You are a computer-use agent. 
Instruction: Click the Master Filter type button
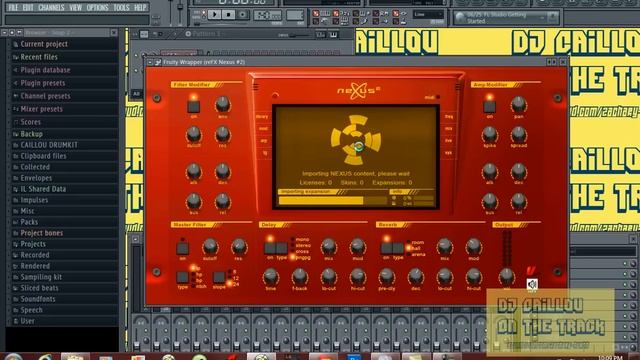tap(182, 278)
